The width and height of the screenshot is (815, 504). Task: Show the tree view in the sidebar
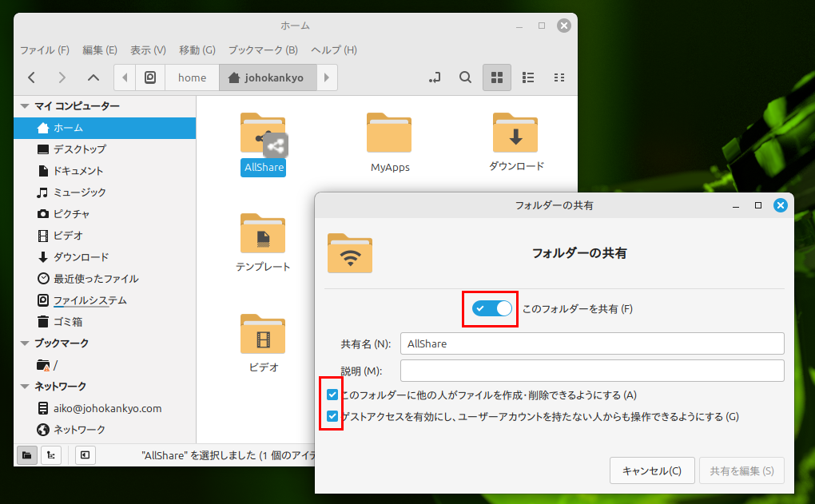click(51, 454)
